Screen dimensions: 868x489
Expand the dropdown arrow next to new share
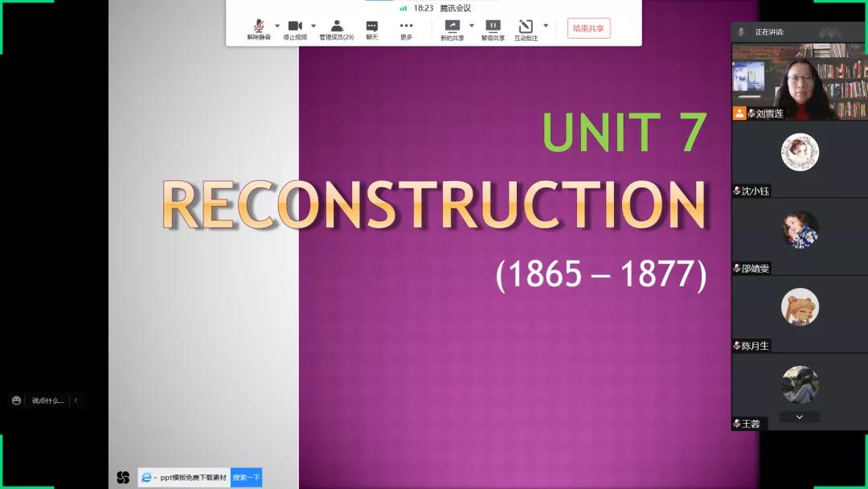click(x=472, y=25)
